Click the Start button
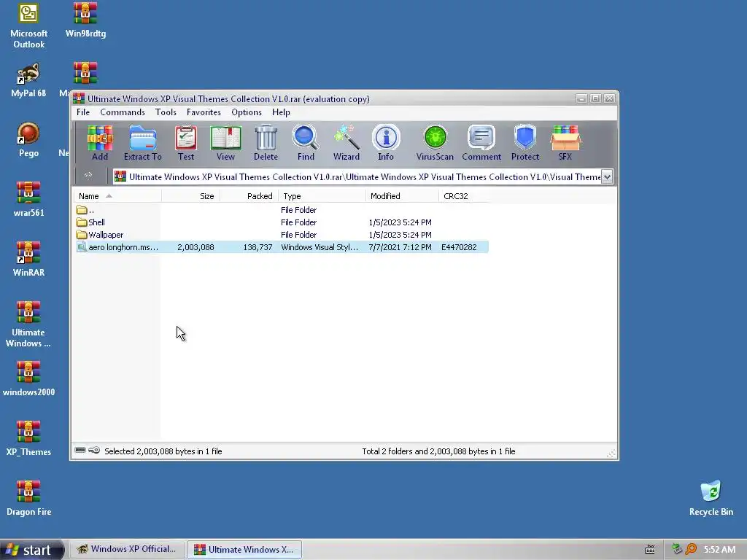Screen dimensions: 747x560 (31, 550)
